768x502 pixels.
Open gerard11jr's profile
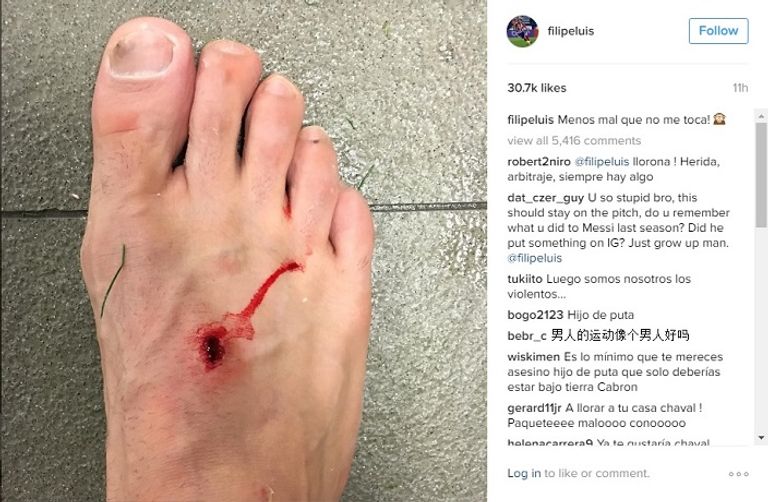point(534,408)
